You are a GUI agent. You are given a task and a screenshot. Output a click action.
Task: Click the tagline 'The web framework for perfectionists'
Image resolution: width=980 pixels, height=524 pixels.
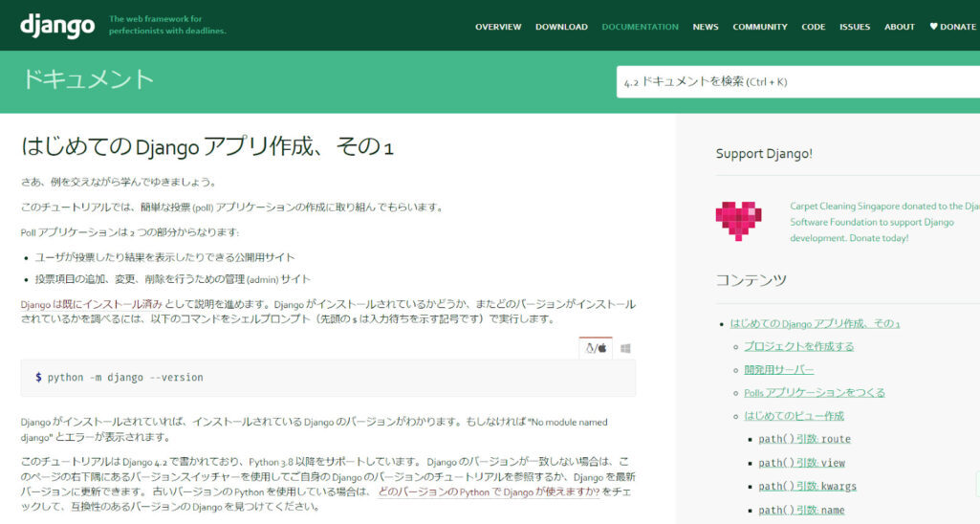(x=167, y=25)
